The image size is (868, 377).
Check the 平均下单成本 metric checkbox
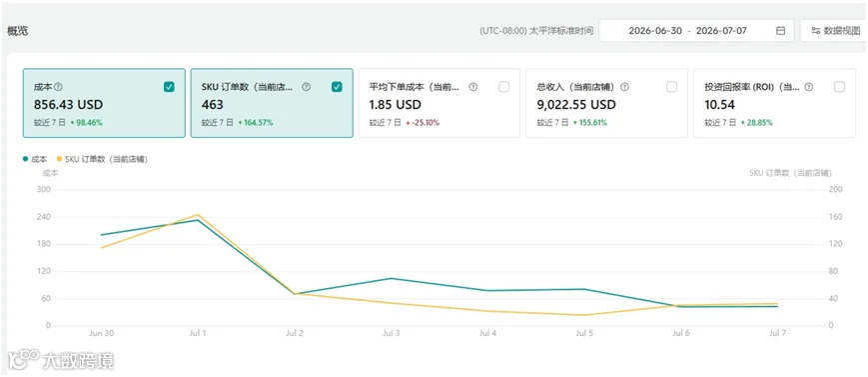point(503,87)
